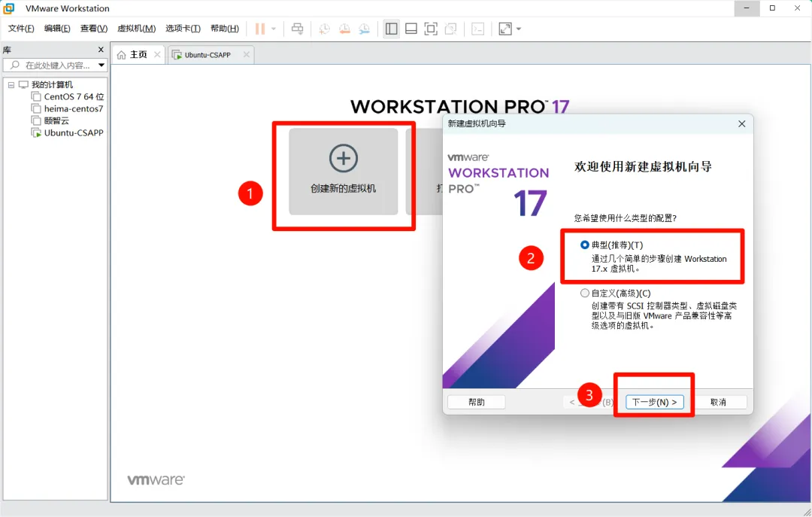The width and height of the screenshot is (812, 517).
Task: Click the running VM icon on Ubuntu-CSAPP tab
Action: pos(177,55)
